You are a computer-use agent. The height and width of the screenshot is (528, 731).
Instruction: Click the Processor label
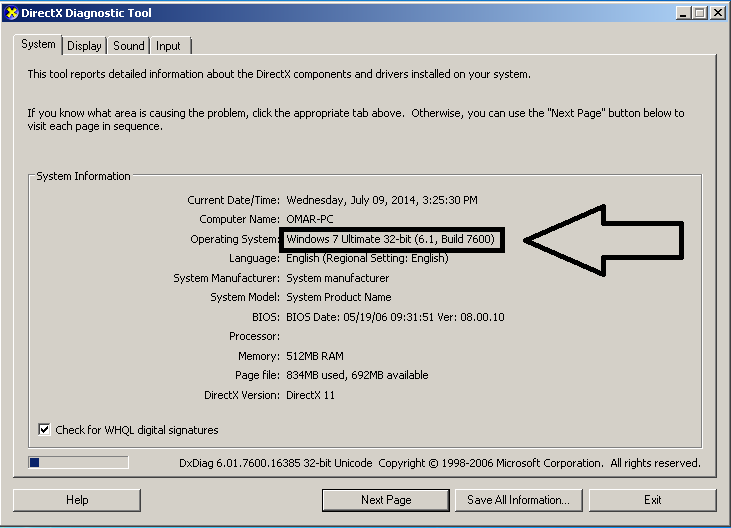point(255,336)
